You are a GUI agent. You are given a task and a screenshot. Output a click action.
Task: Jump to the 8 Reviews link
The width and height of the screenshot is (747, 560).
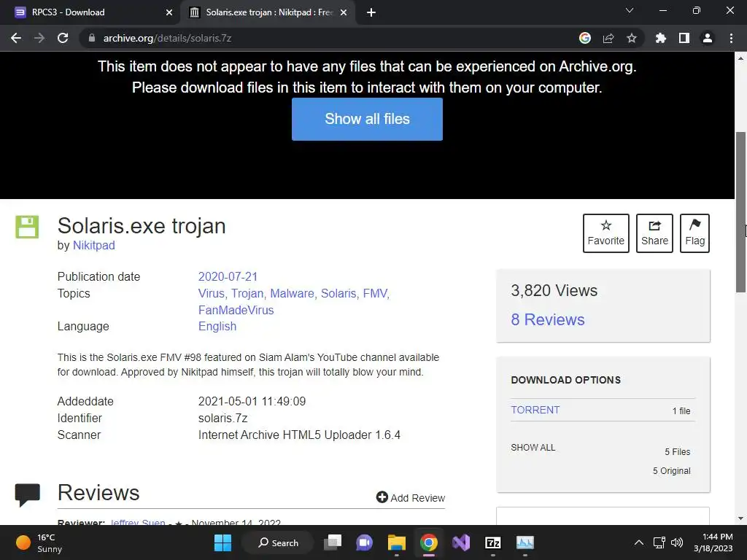tap(548, 319)
